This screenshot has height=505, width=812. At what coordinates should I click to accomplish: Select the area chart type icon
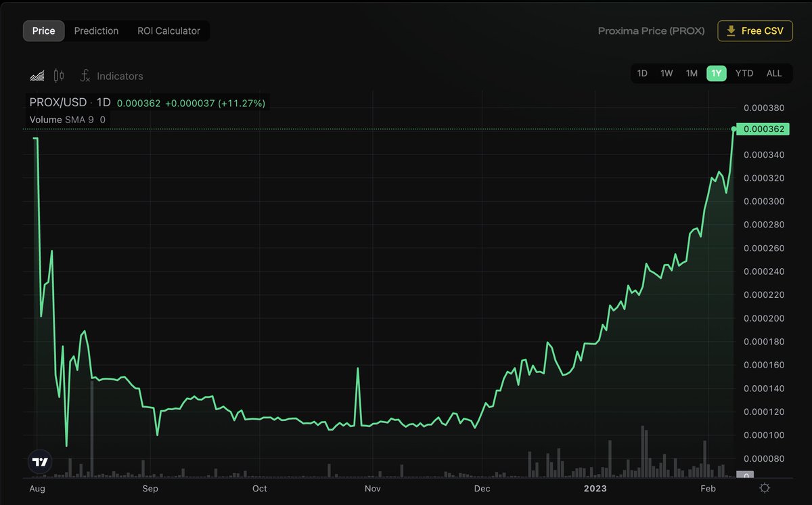click(37, 76)
